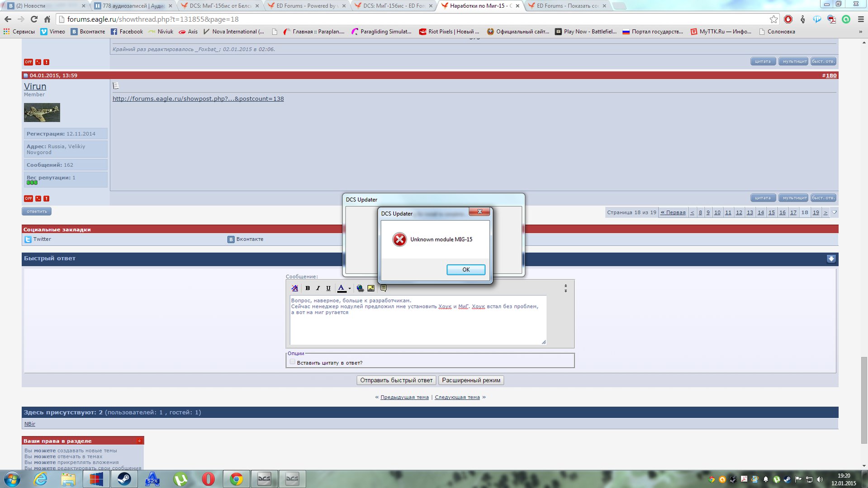Image resolution: width=868 pixels, height=488 pixels.
Task: Open the treble clef music extension
Action: tap(802, 19)
